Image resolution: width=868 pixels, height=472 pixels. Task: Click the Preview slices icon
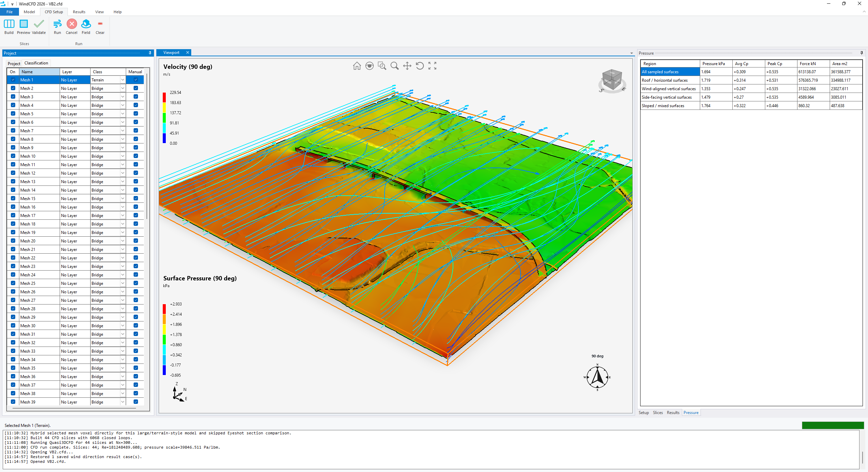(23, 24)
